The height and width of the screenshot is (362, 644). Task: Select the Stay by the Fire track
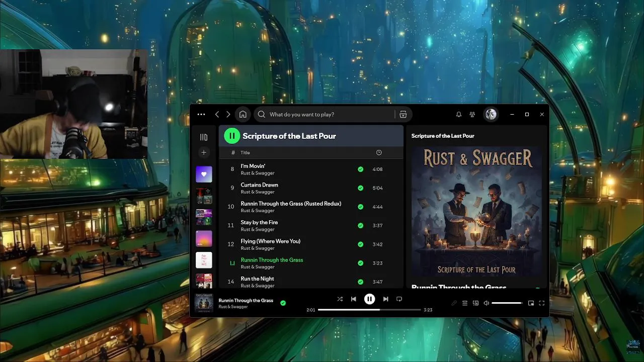(311, 225)
